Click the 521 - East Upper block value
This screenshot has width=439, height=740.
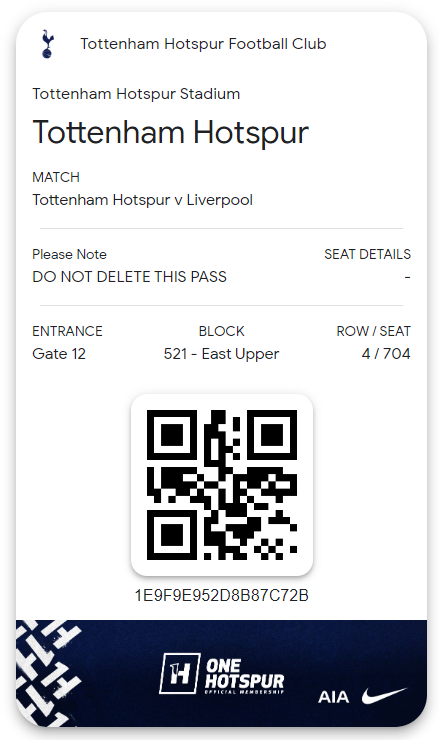coord(221,354)
